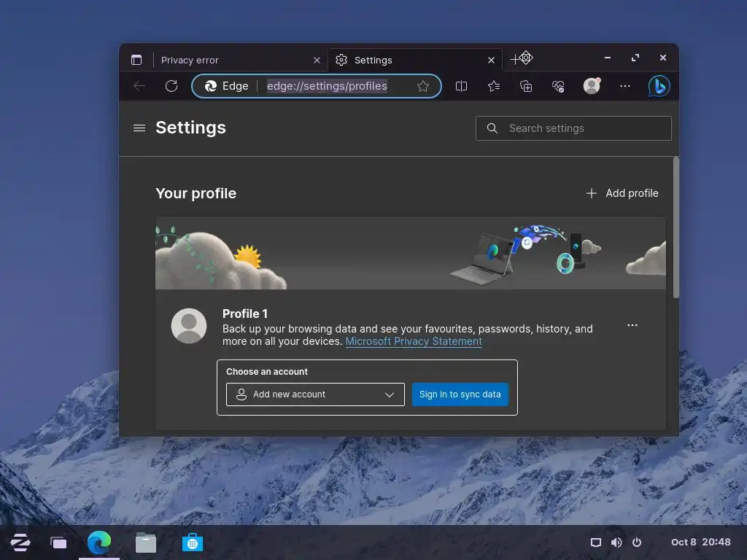Open the Software store taskbar icon
The image size is (747, 560).
[x=193, y=542]
